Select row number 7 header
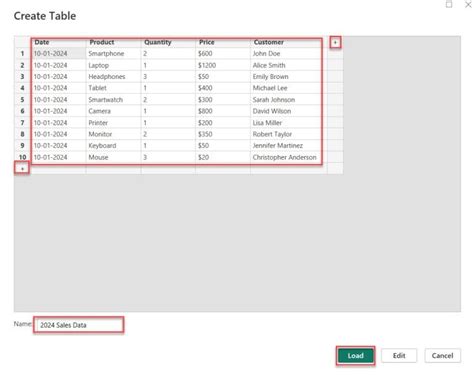Screen dimensions: 474x375 [x=22, y=122]
